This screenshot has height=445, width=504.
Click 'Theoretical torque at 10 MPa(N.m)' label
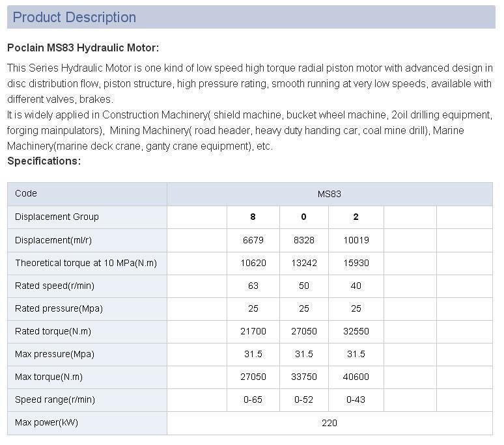(86, 263)
